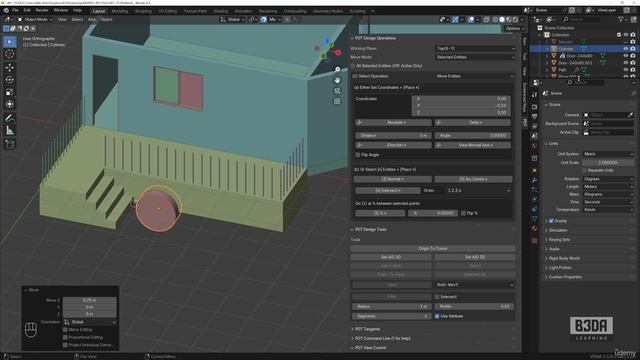Open the Rotation Degrees dropdown

point(608,179)
